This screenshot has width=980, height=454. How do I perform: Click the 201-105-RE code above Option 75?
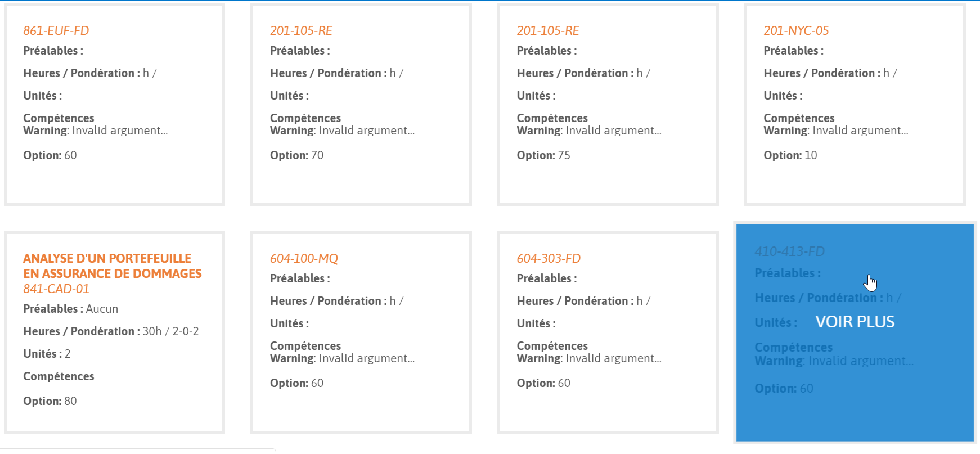click(x=548, y=31)
